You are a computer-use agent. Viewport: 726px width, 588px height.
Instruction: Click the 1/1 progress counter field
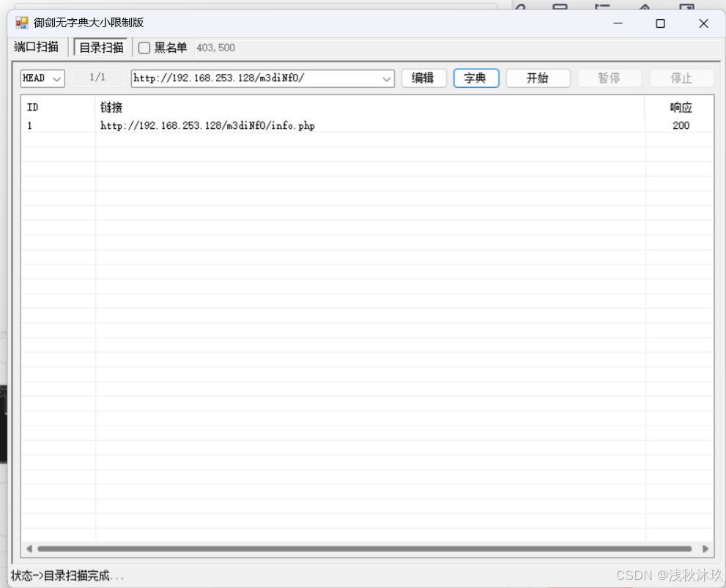pos(97,78)
